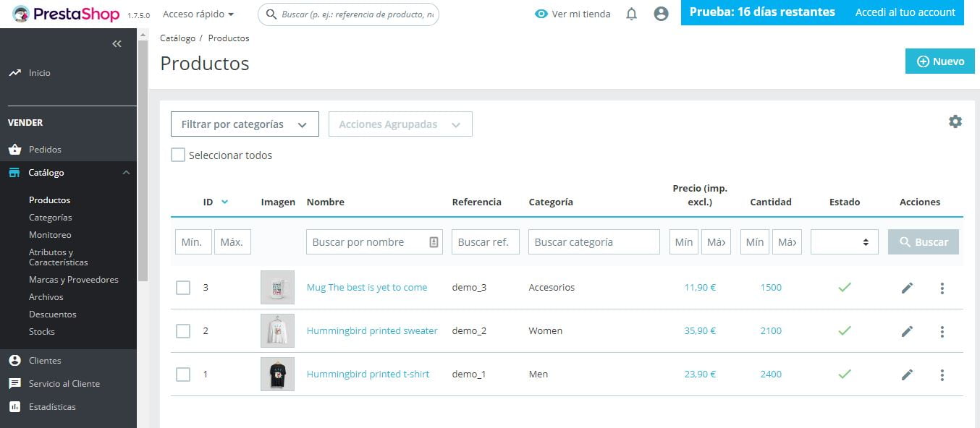
Task: Open the notifications bell icon
Action: (630, 13)
